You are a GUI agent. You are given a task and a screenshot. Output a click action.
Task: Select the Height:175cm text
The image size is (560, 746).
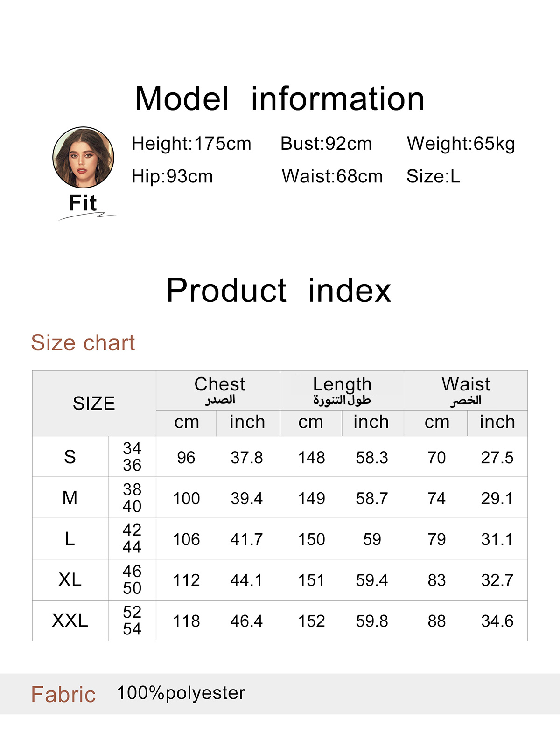coord(191,144)
